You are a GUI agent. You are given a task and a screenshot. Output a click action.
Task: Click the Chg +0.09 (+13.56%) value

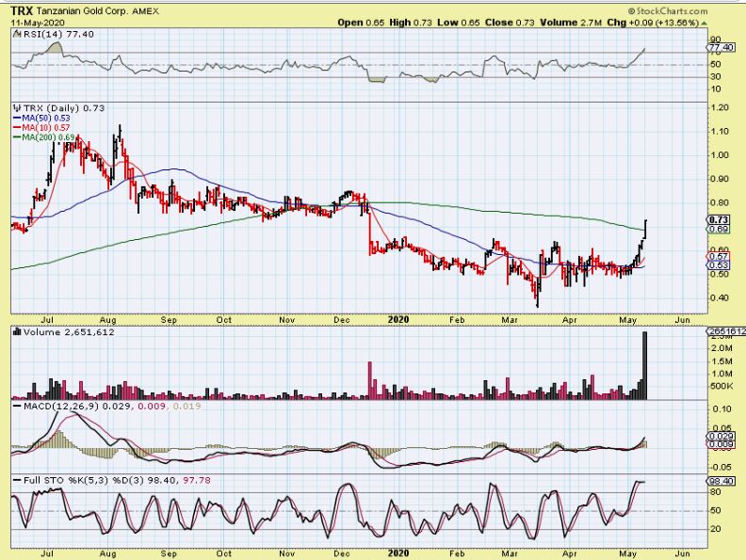tap(653, 23)
